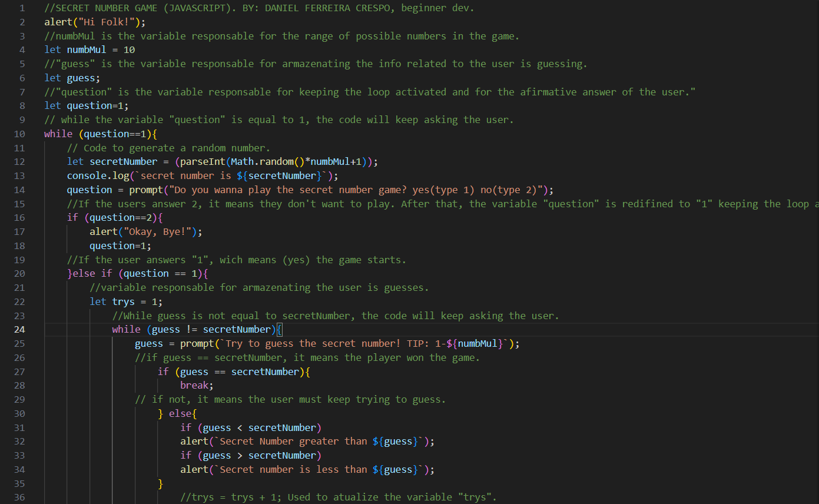Click line number 24 in the gutter
The height and width of the screenshot is (504, 819).
tap(19, 330)
